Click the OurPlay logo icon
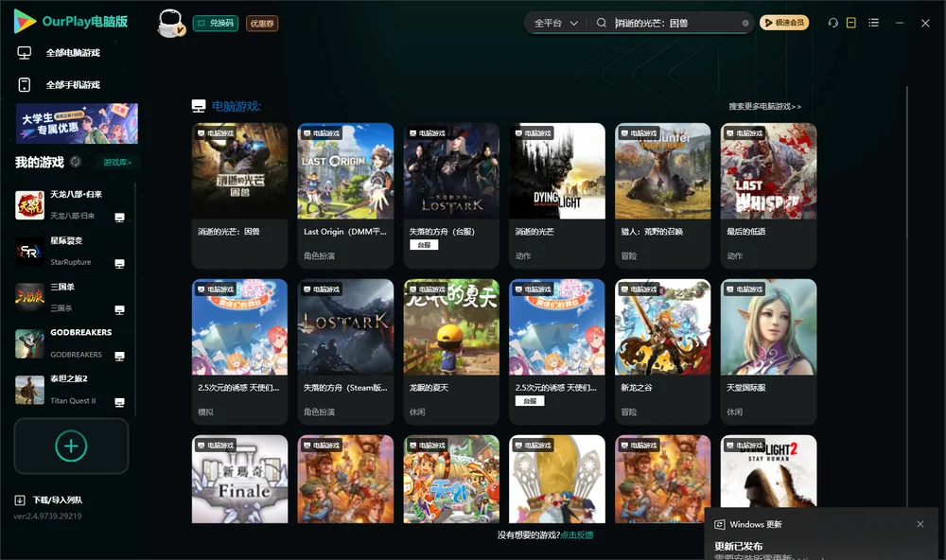946x560 pixels. point(25,21)
